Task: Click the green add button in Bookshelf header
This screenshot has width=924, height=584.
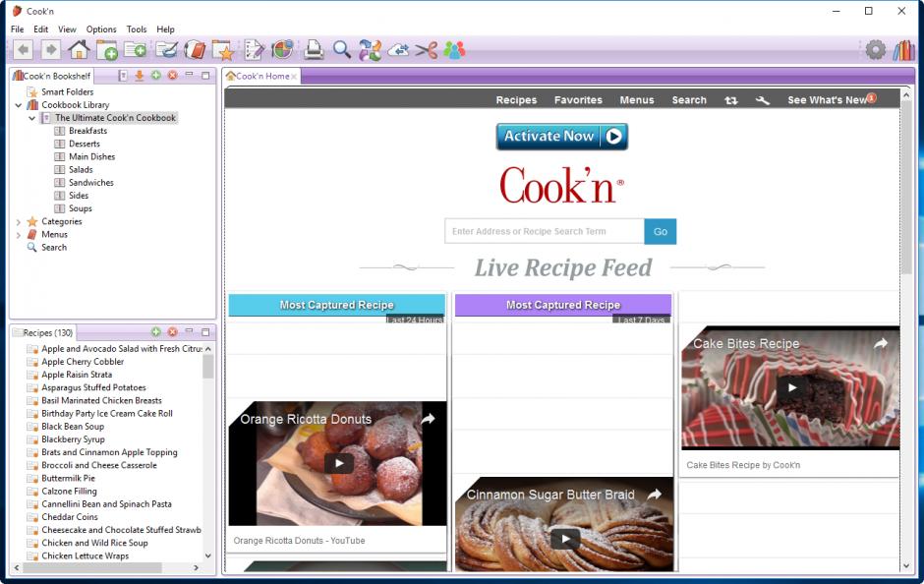Action: (155, 76)
